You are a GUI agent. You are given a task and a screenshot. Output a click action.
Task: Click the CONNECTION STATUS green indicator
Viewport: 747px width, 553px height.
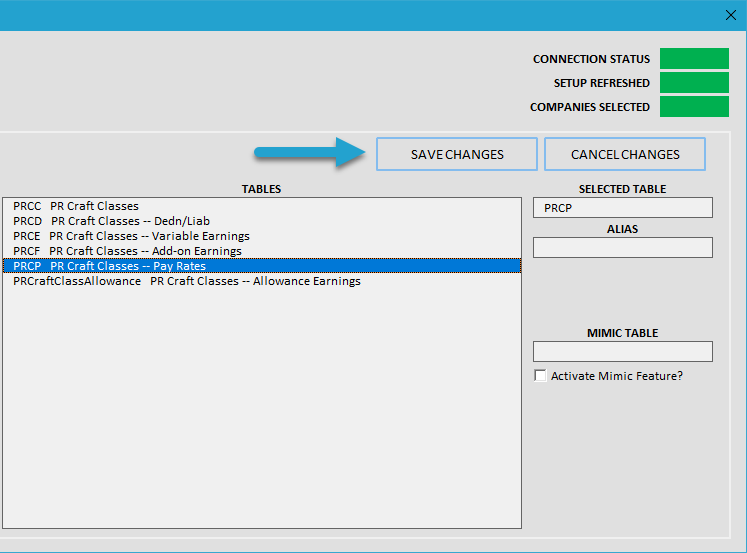(x=694, y=59)
